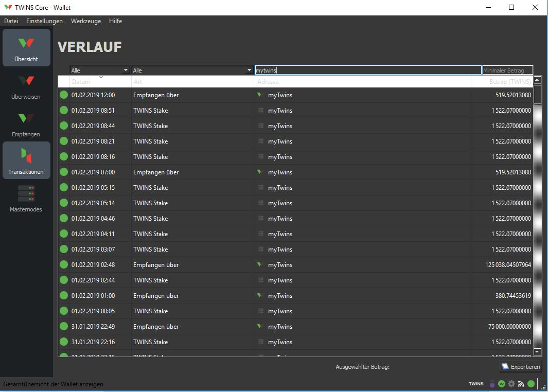The height and width of the screenshot is (392, 548).
Task: Open the transaction type Alle dropdown
Action: 192,70
